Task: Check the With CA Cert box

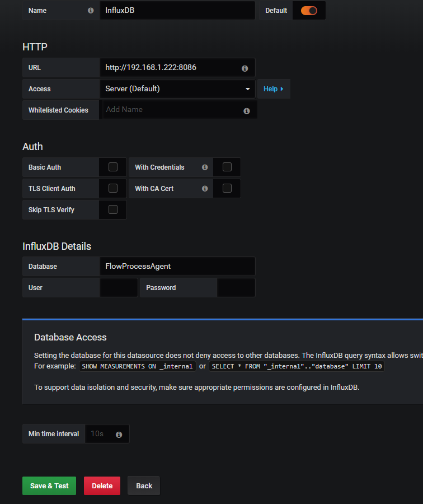Action: pyautogui.click(x=227, y=188)
